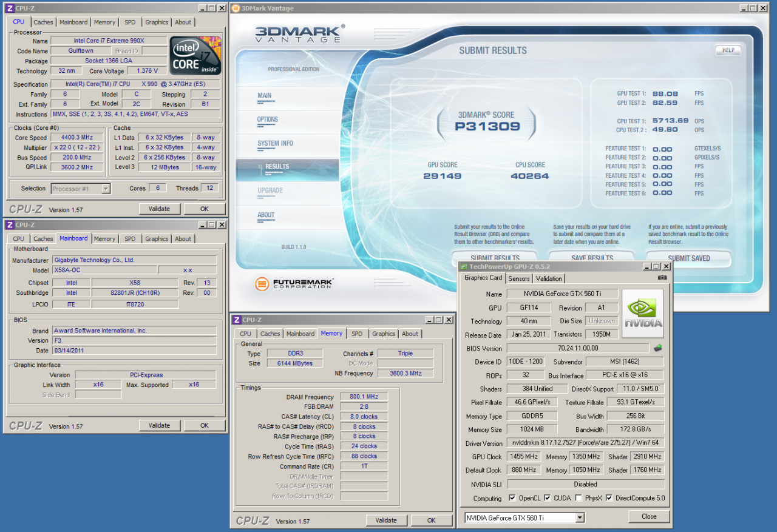Click the NVIDIA SLI Disabled field
The image size is (777, 532).
[x=585, y=484]
